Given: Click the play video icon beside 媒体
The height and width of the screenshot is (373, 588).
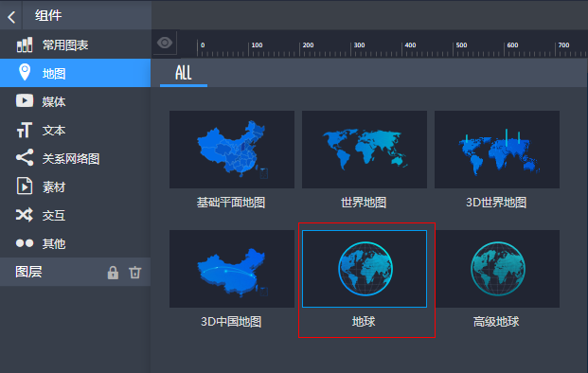Looking at the screenshot, I should (x=25, y=101).
